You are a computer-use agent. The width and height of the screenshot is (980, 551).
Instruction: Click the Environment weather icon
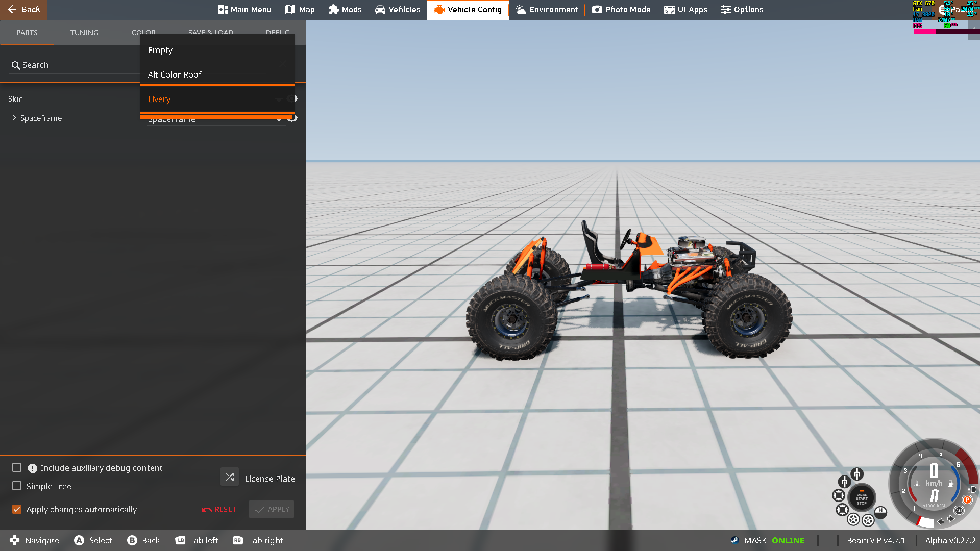(x=521, y=10)
